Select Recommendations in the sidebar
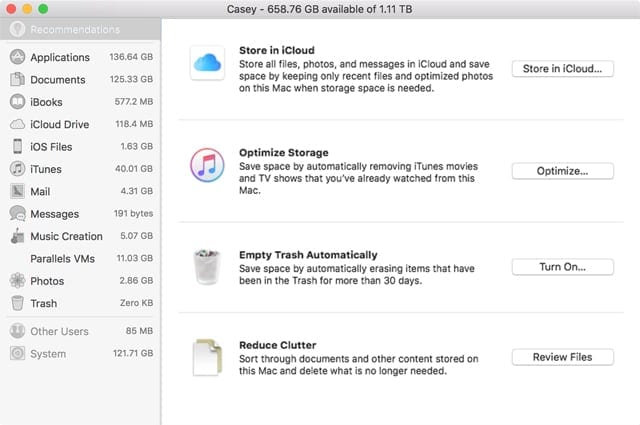The height and width of the screenshot is (425, 640). click(x=73, y=30)
